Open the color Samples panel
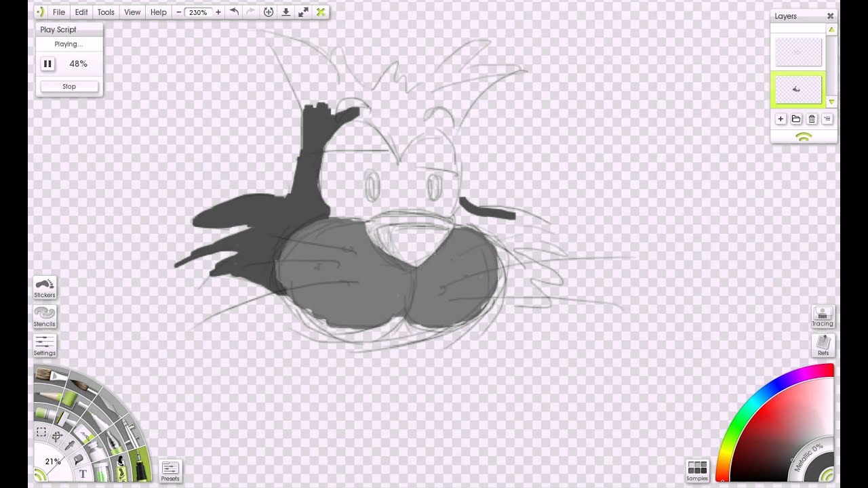Screen dimensions: 868x488 click(x=697, y=471)
